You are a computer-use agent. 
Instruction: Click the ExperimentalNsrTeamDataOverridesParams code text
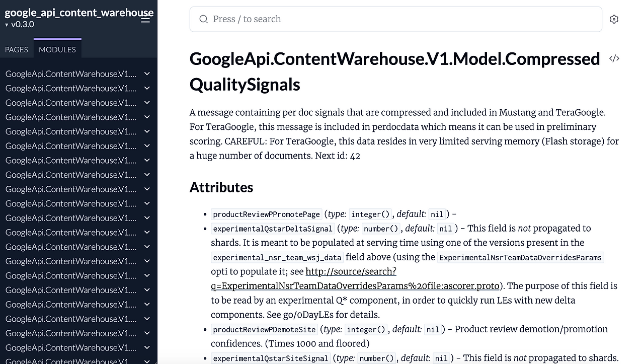(521, 257)
